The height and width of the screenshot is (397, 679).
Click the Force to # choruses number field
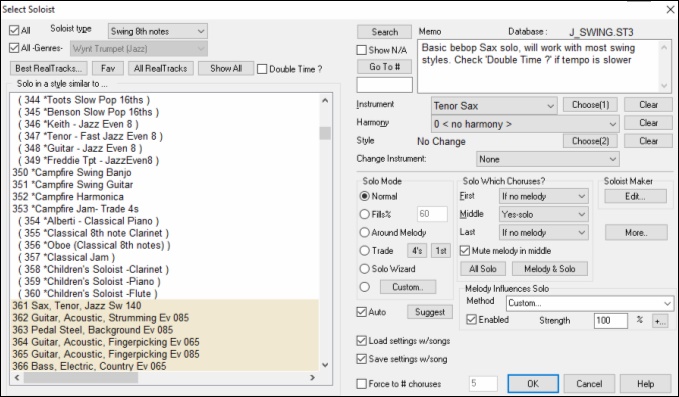point(483,384)
